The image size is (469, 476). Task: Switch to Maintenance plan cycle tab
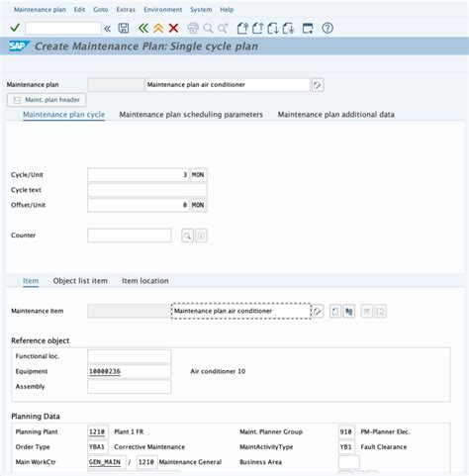click(63, 115)
